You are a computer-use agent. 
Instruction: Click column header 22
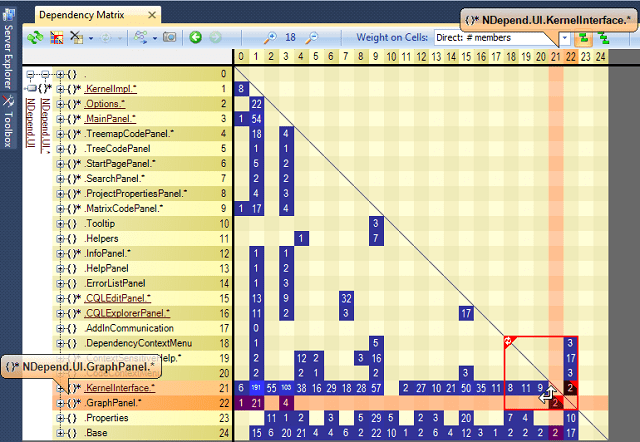click(571, 57)
